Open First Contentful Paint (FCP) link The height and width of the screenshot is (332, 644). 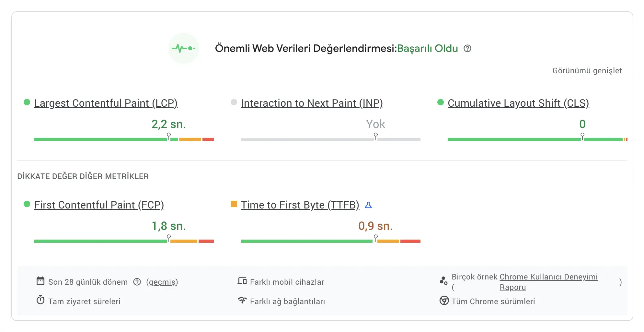(99, 205)
